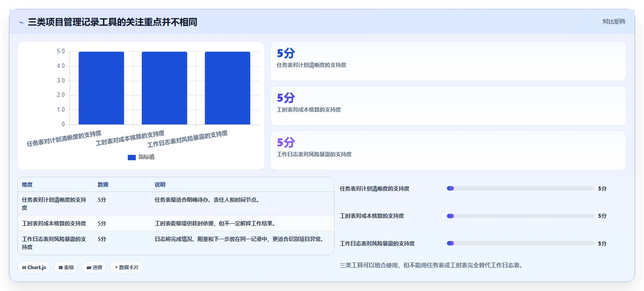
Task: Click the Chart.js tag chip
Action: tap(34, 267)
